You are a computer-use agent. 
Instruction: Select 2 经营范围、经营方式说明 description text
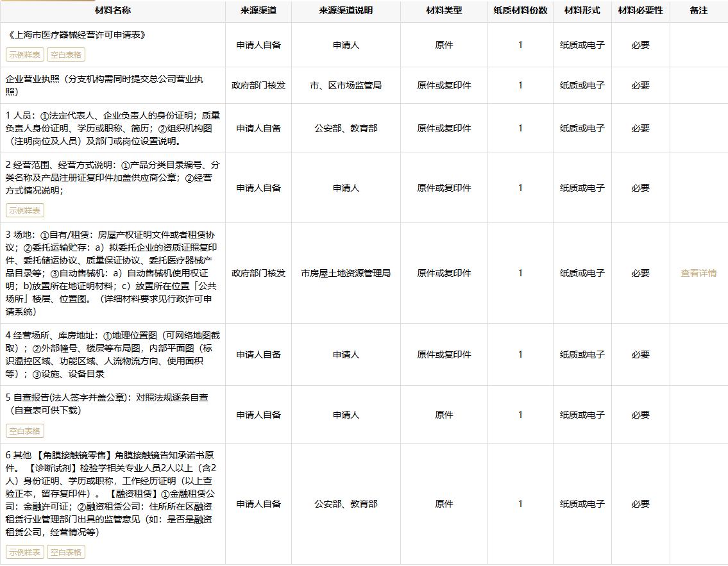point(113,178)
